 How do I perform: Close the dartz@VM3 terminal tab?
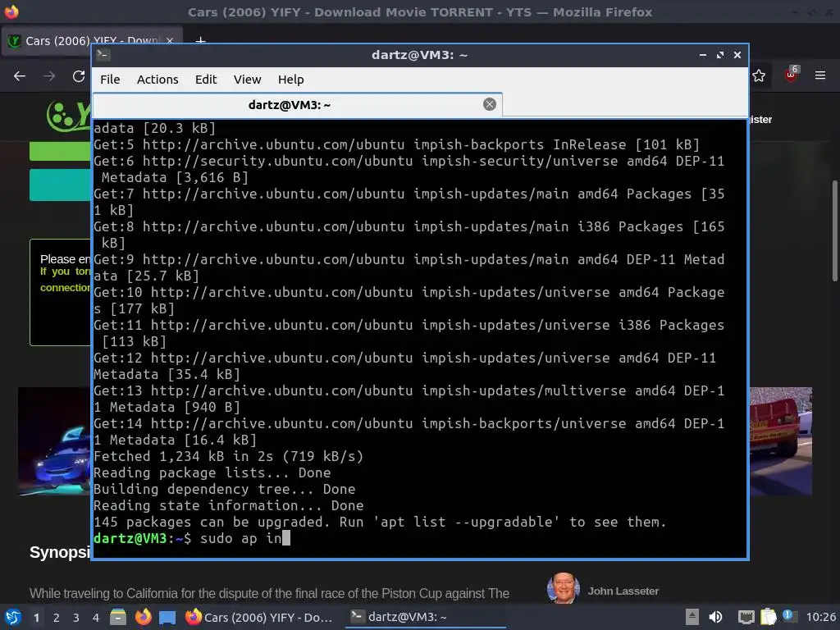(489, 104)
